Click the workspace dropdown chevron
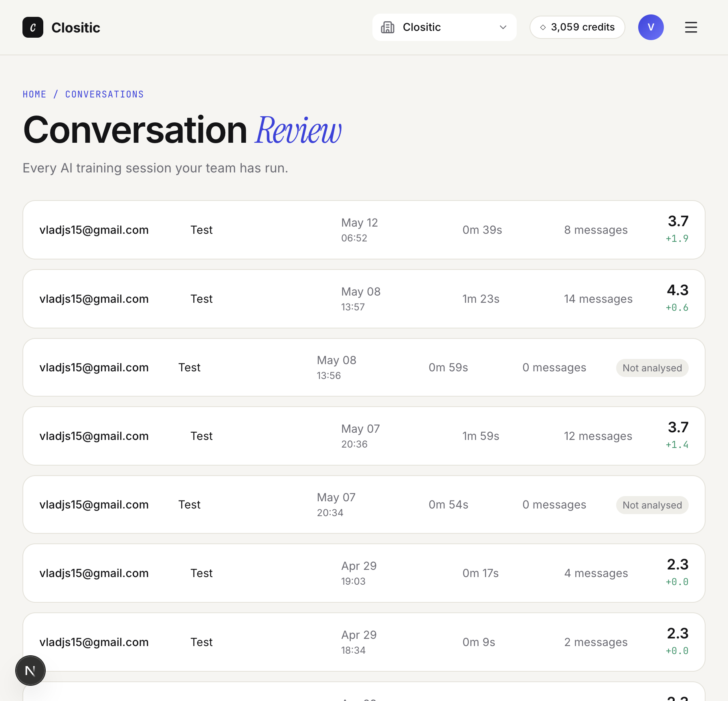 click(x=503, y=27)
